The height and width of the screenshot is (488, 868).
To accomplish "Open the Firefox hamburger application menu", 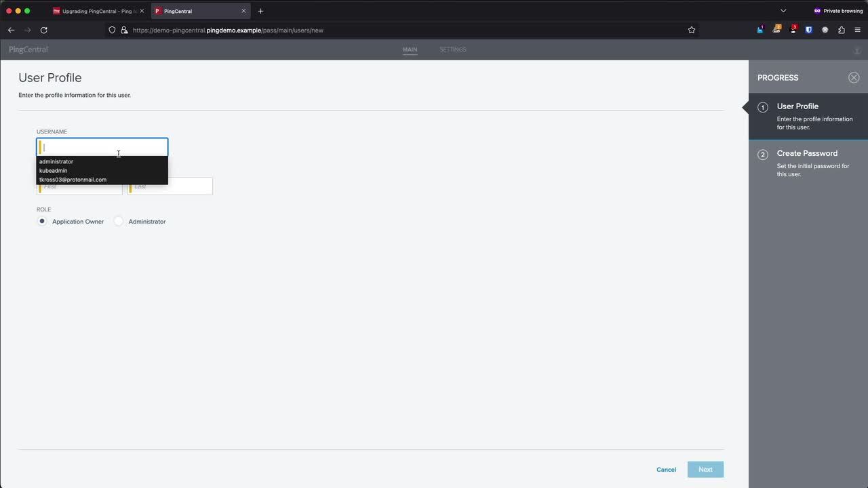I will click(x=858, y=30).
